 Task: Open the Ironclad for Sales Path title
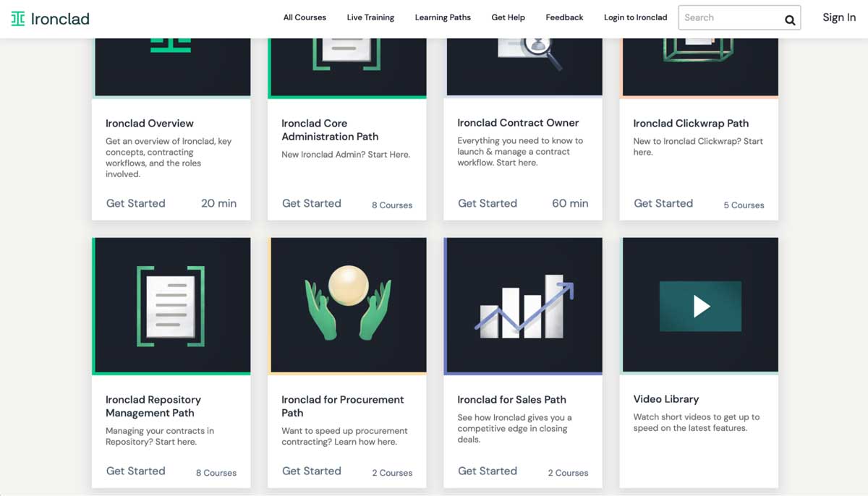point(511,399)
